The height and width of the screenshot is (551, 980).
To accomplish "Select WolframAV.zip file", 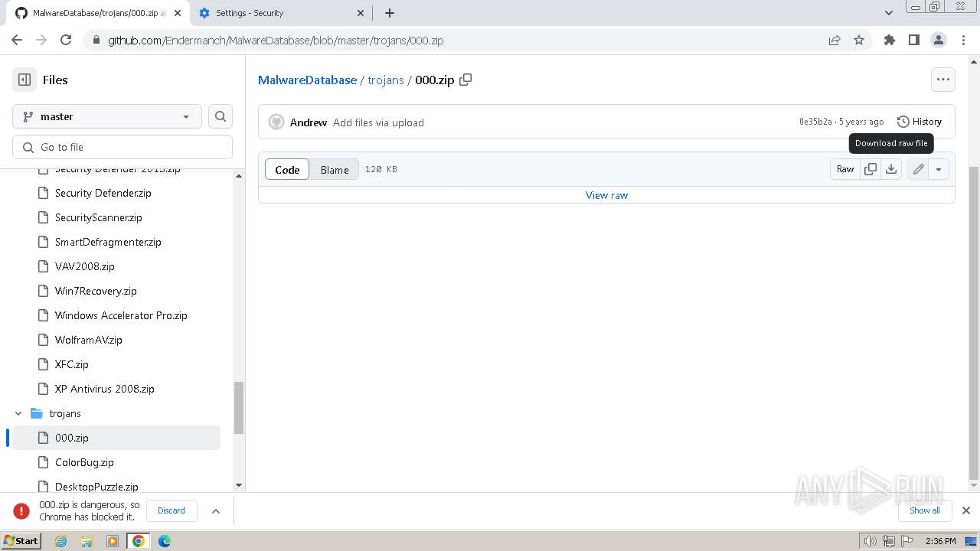I will (x=89, y=340).
